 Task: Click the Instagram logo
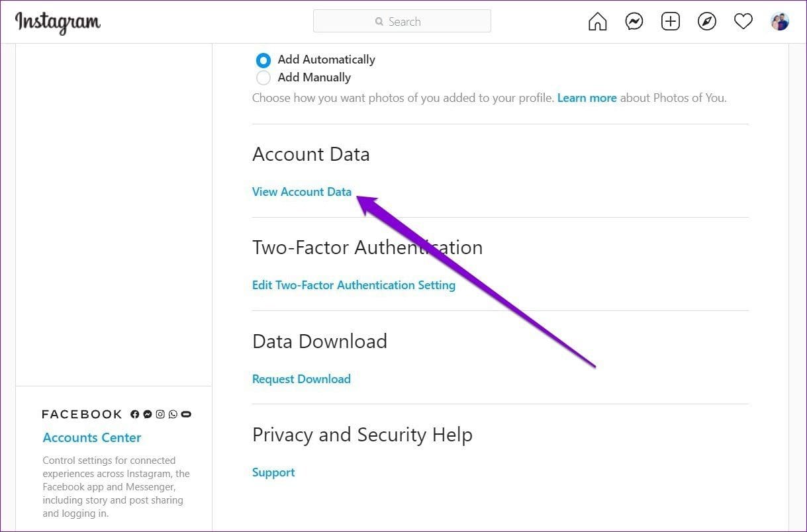click(x=58, y=22)
